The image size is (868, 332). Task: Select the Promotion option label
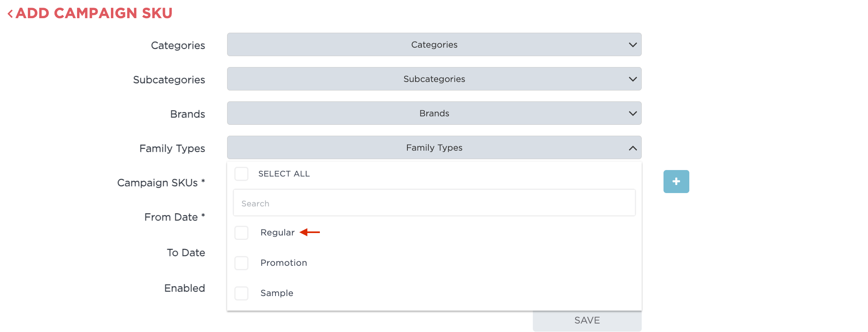(x=284, y=263)
